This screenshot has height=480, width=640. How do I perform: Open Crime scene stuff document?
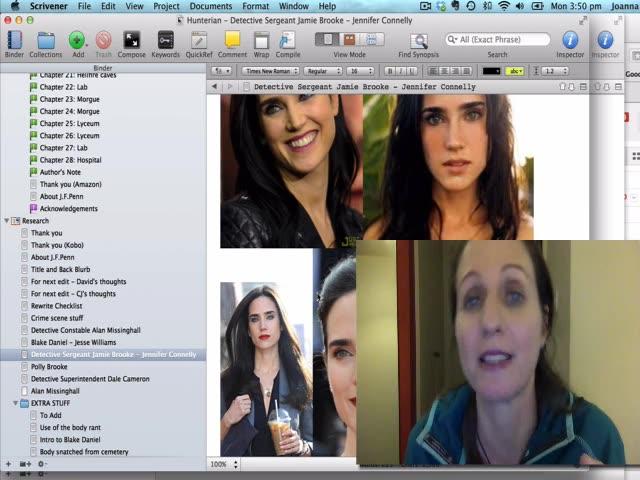pos(57,318)
